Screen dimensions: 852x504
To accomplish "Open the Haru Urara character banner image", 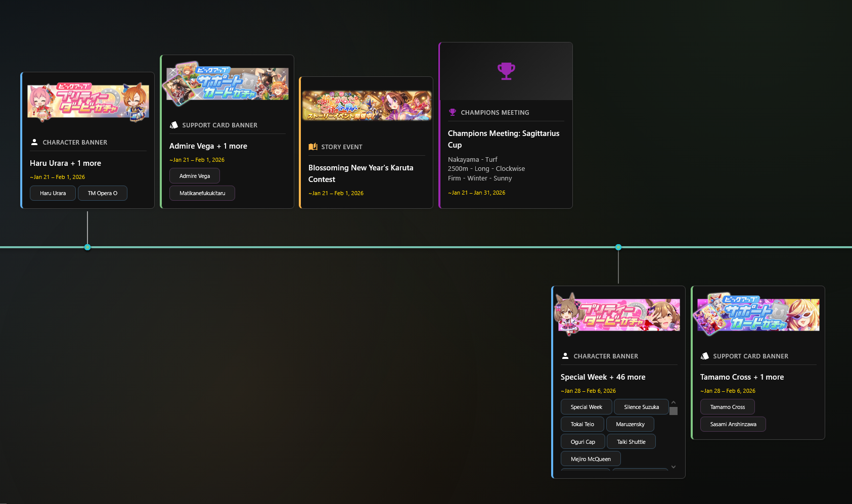I will [x=88, y=103].
